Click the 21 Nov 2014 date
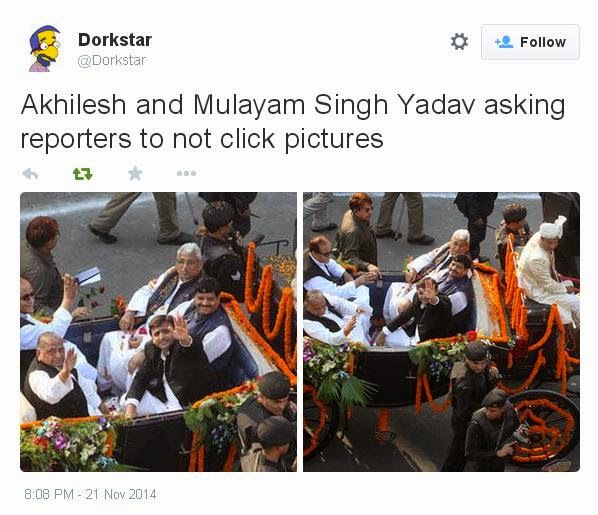The width and height of the screenshot is (598, 515). (x=121, y=494)
